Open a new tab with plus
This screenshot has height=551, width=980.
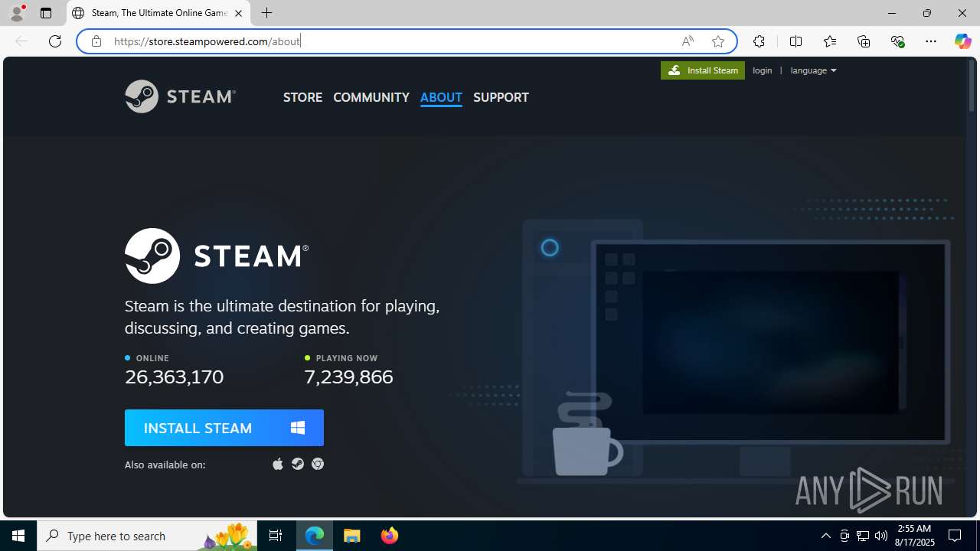point(266,13)
